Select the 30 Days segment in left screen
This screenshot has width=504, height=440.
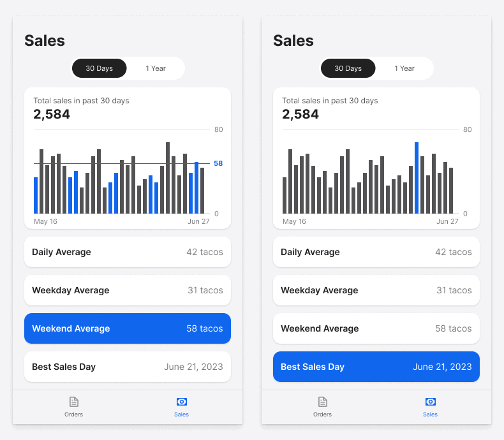[x=100, y=68]
